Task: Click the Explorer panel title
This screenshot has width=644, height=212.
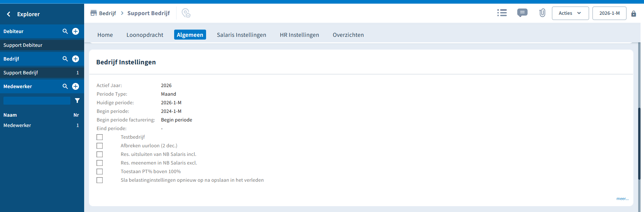Action: pos(29,14)
